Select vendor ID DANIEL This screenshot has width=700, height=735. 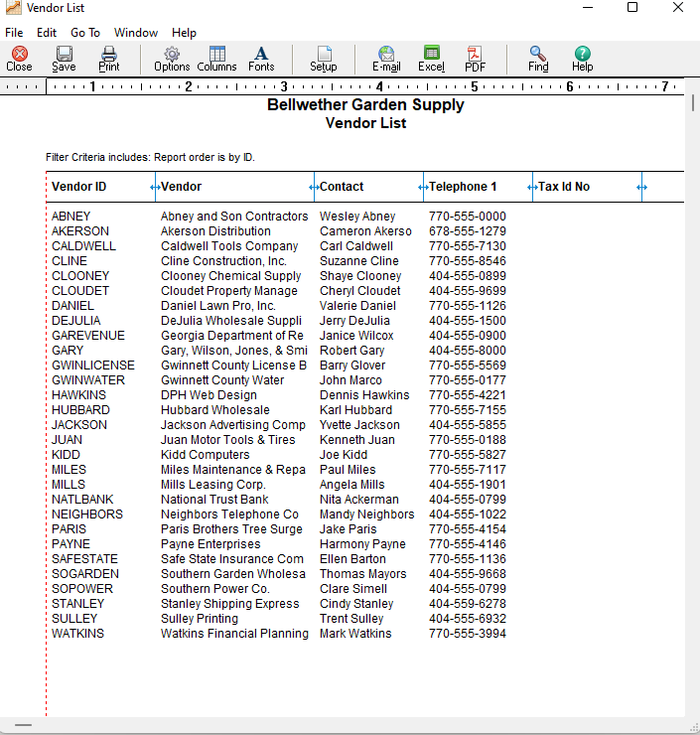pyautogui.click(x=72, y=306)
